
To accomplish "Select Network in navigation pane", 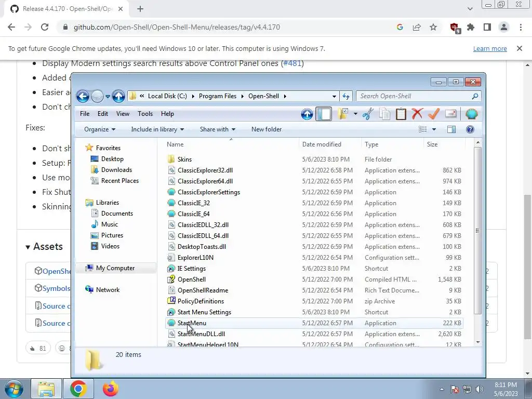I will coord(108,290).
